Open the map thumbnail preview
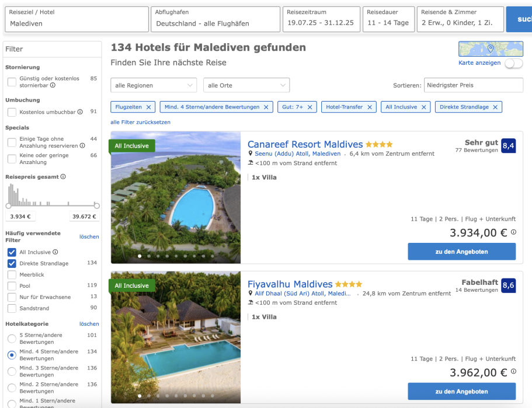Viewport: 532px width, 408px height. click(491, 49)
